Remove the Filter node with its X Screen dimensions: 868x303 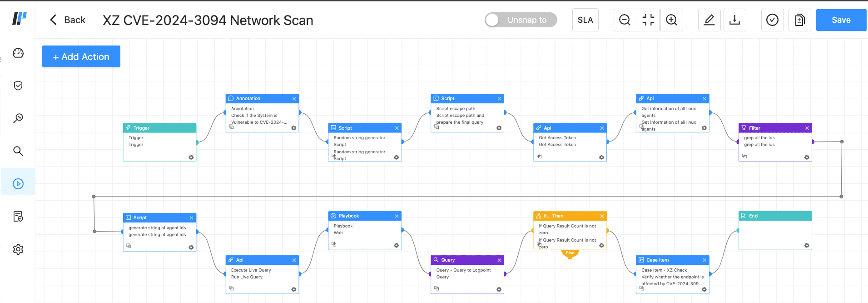(807, 128)
